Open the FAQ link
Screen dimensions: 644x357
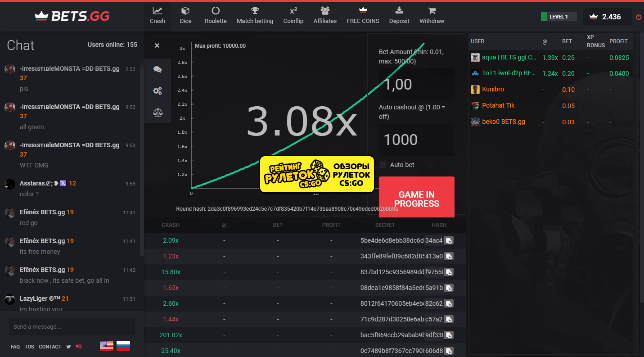15,347
